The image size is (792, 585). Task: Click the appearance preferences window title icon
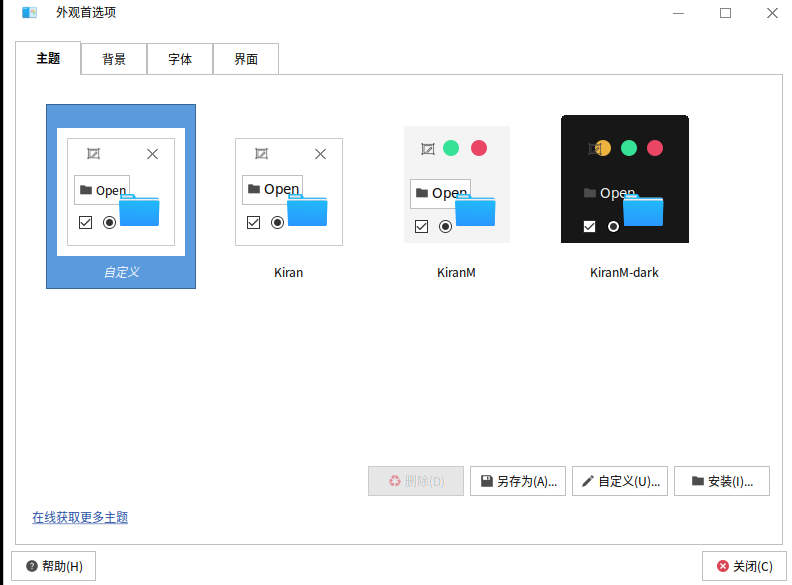[x=30, y=13]
